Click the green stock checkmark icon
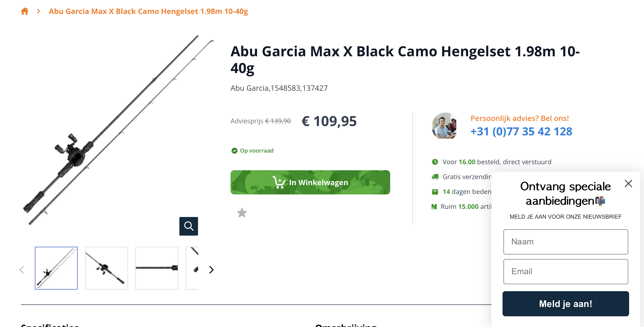The height and width of the screenshot is (327, 644). coord(234,150)
